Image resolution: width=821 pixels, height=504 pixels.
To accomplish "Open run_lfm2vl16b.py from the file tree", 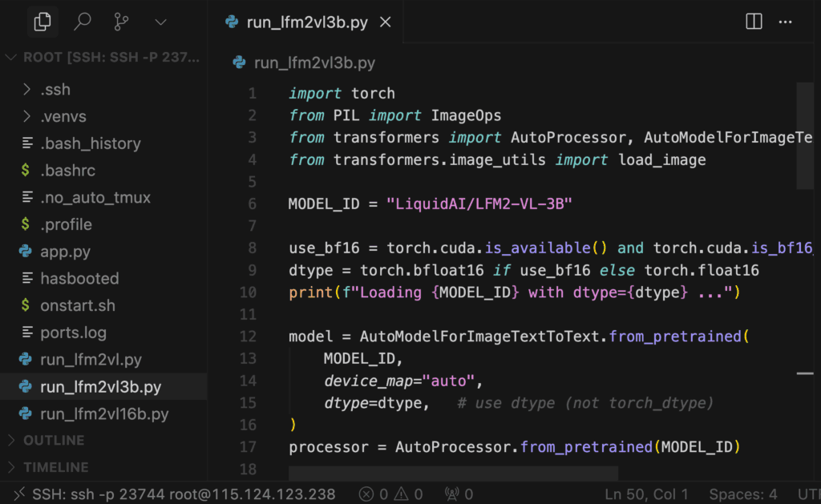I will click(x=104, y=413).
